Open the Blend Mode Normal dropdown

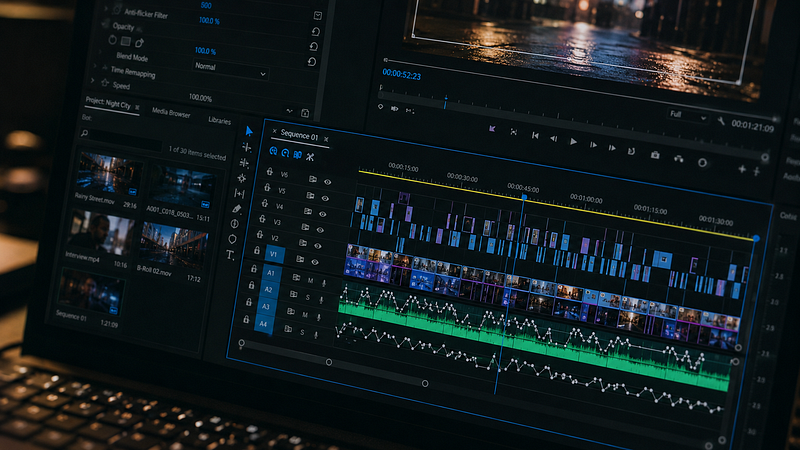(230, 69)
